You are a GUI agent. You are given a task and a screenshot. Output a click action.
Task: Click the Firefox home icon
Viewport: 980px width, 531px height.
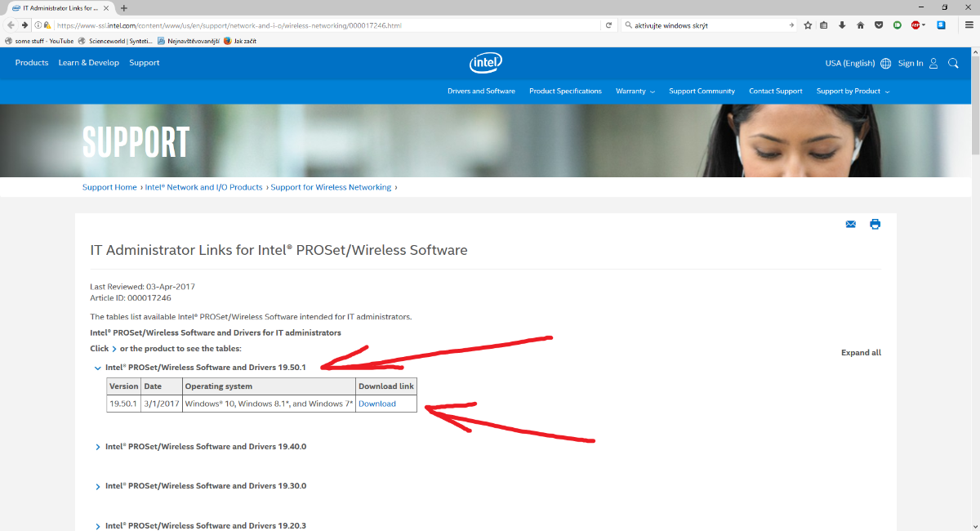pyautogui.click(x=860, y=25)
